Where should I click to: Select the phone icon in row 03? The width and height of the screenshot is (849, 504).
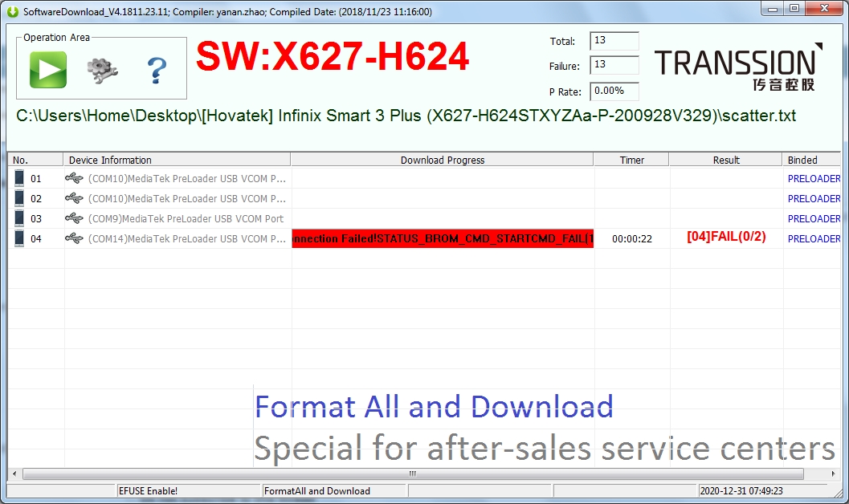coord(19,218)
